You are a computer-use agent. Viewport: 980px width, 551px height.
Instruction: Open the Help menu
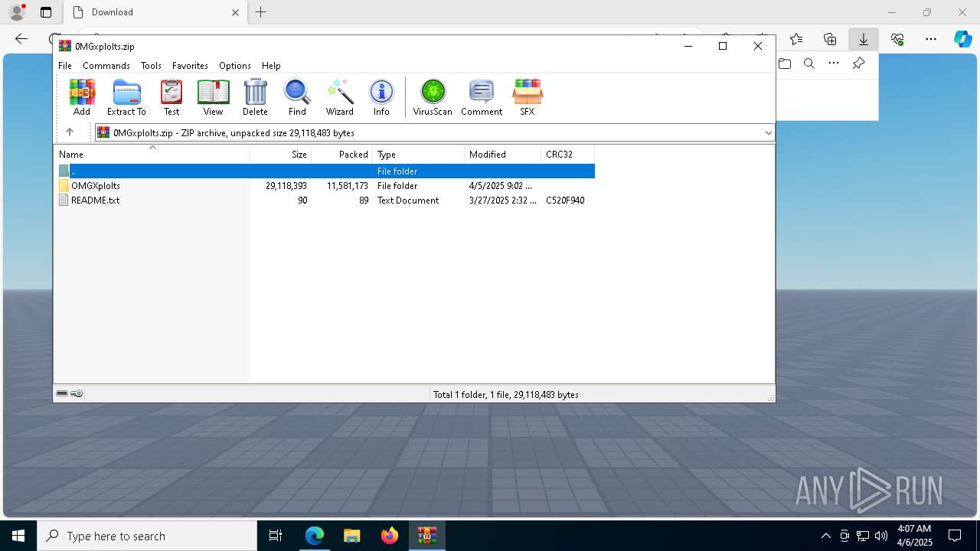(271, 66)
